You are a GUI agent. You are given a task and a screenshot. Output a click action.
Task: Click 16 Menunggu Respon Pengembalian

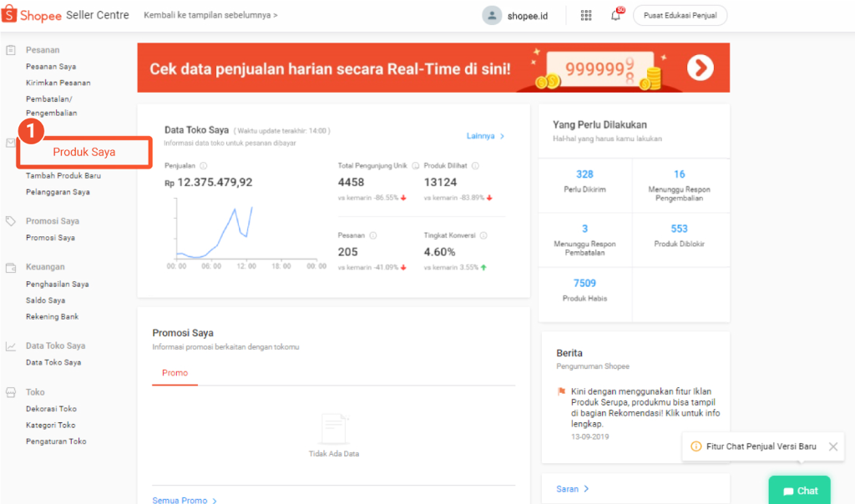click(679, 185)
